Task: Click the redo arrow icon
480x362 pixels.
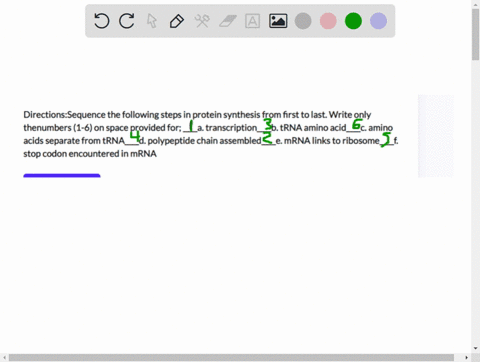Action: pos(127,21)
